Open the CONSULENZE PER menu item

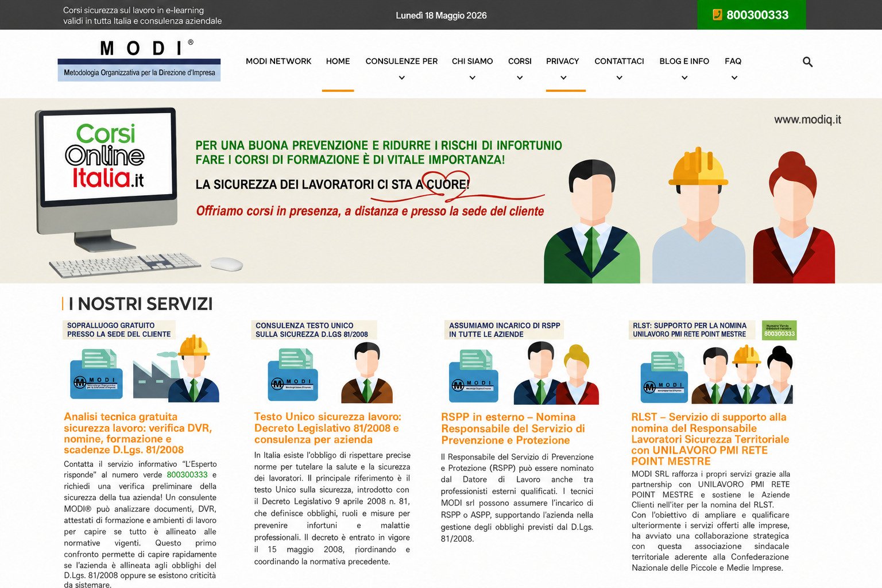[x=401, y=61]
